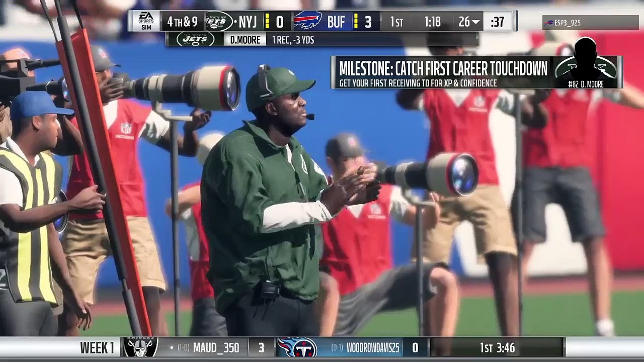Click the BUF score "3" in scorebug

[368, 22]
